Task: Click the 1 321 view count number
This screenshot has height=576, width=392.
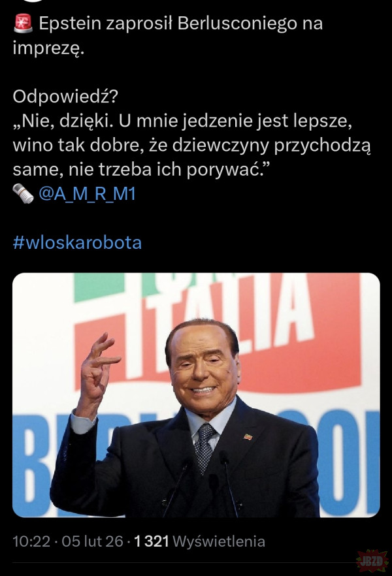Action: [151, 541]
